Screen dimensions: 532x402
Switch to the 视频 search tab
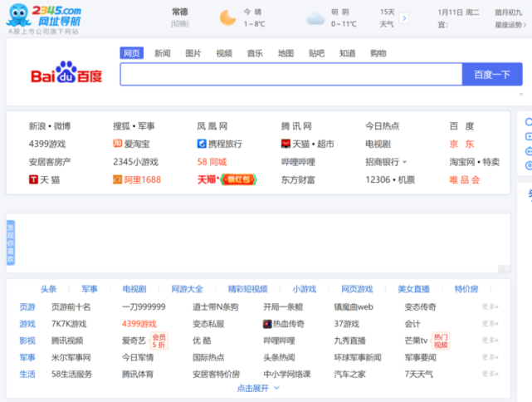click(x=224, y=53)
